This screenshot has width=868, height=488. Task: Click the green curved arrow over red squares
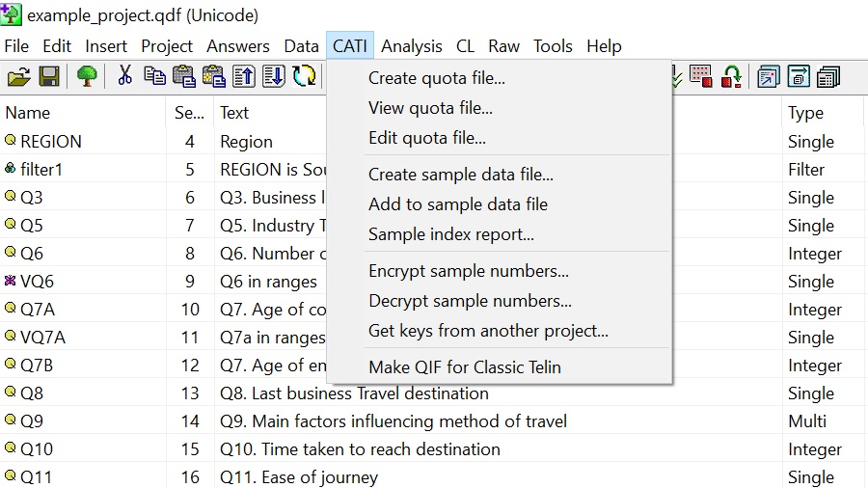(731, 76)
